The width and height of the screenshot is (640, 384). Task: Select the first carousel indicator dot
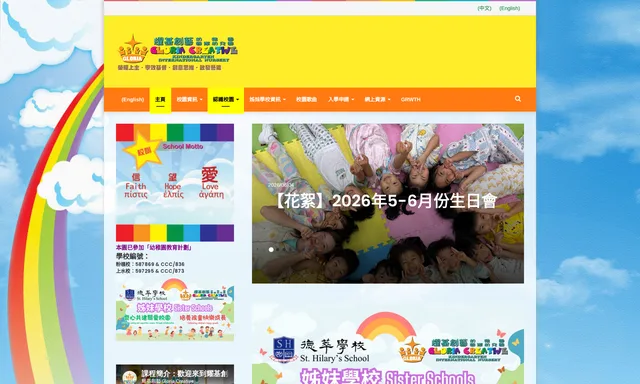tap(271, 249)
